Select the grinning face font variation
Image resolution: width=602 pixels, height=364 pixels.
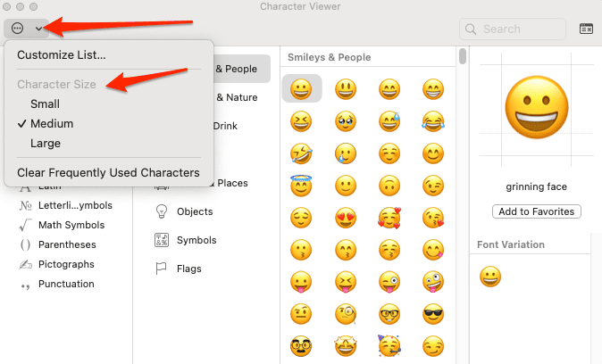pos(489,277)
